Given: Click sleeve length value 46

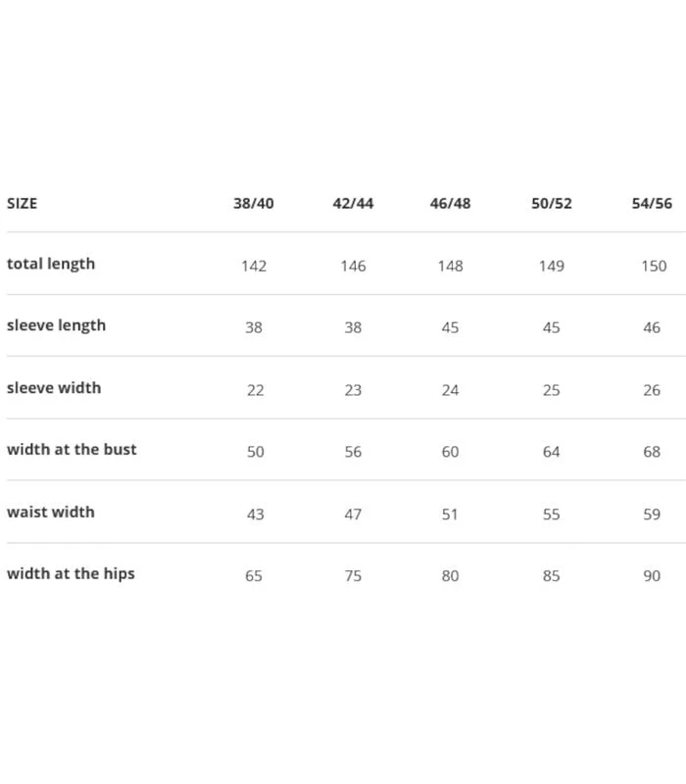Looking at the screenshot, I should (x=652, y=328).
